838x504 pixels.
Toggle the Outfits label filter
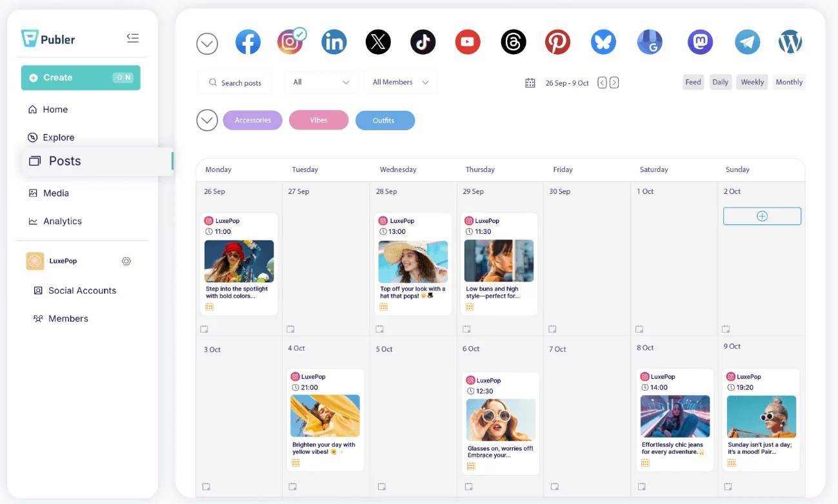tap(385, 120)
